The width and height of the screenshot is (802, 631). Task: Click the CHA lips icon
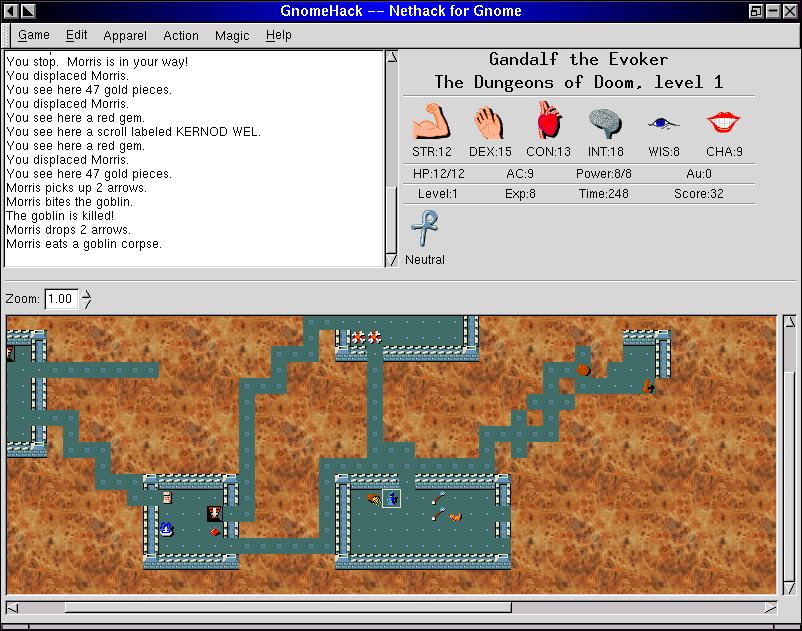(x=723, y=122)
